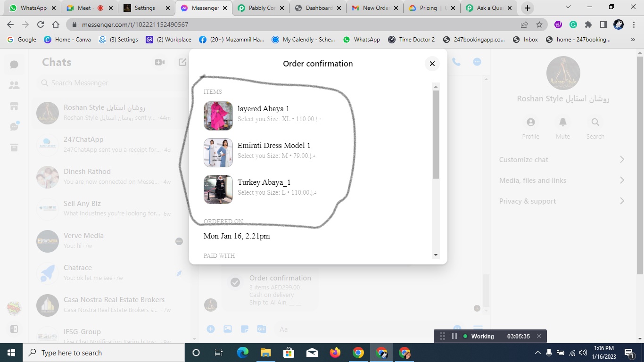Open Microsoft Edge from the taskbar
Image resolution: width=644 pixels, height=362 pixels.
point(242,353)
